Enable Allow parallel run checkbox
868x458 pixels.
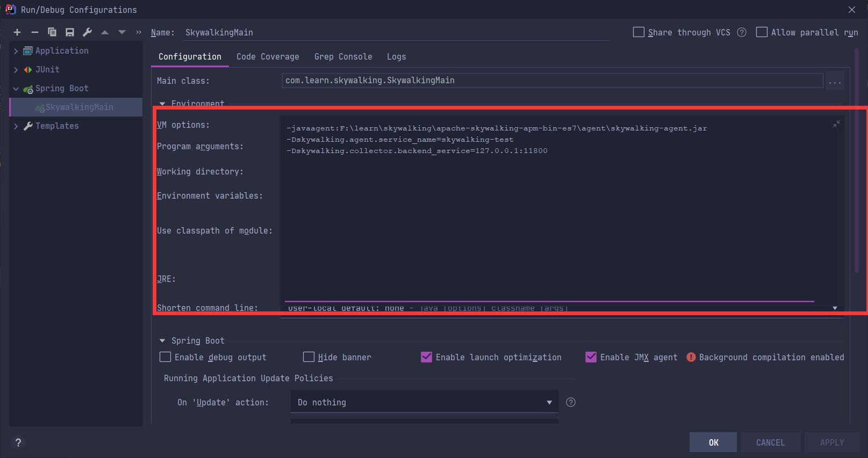[762, 32]
